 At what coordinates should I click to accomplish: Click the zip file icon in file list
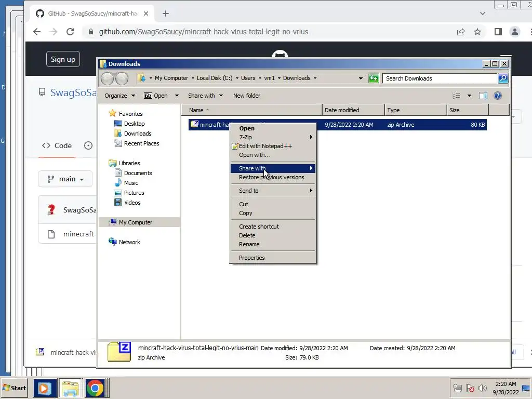[x=194, y=124]
